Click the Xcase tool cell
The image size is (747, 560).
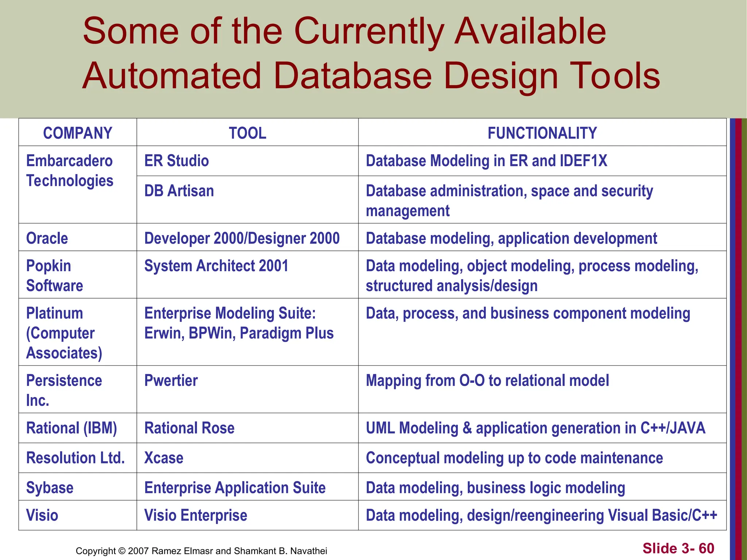click(248, 458)
